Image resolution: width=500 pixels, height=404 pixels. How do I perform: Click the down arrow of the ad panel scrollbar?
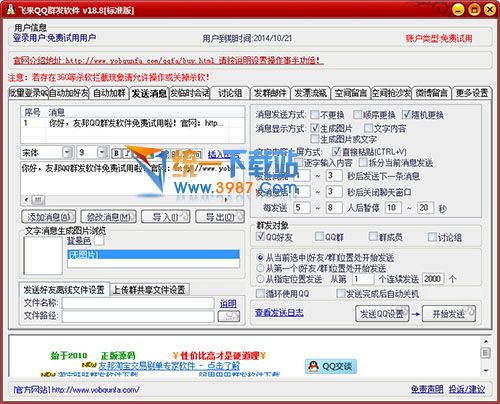click(x=486, y=370)
